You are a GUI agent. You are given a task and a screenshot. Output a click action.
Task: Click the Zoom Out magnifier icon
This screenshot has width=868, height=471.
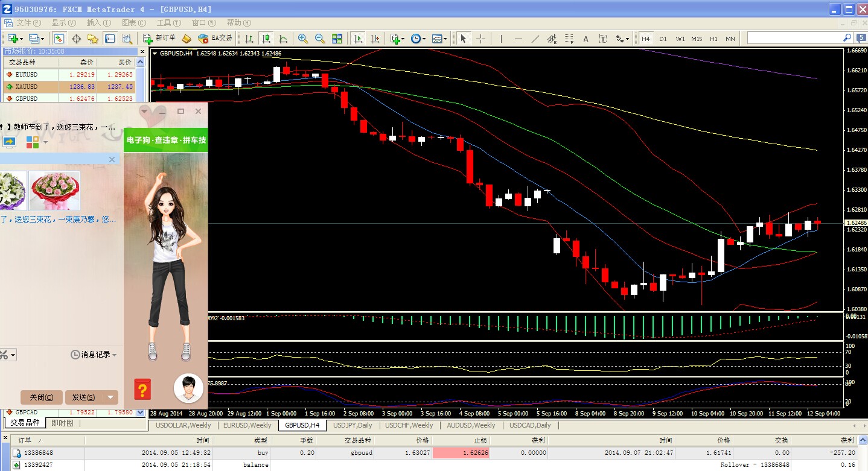(x=320, y=39)
